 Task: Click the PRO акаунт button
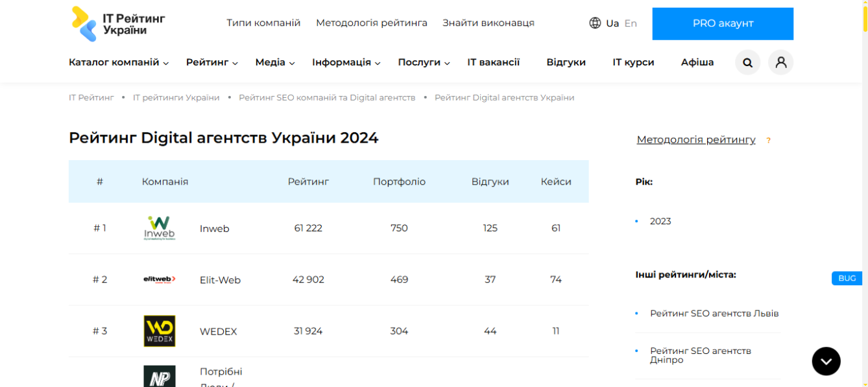coord(723,23)
